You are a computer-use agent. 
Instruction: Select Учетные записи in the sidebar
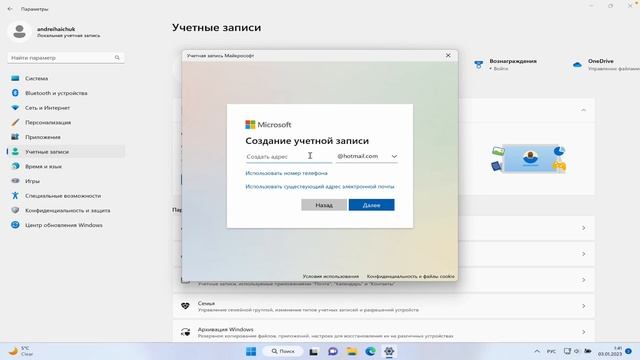click(x=66, y=151)
